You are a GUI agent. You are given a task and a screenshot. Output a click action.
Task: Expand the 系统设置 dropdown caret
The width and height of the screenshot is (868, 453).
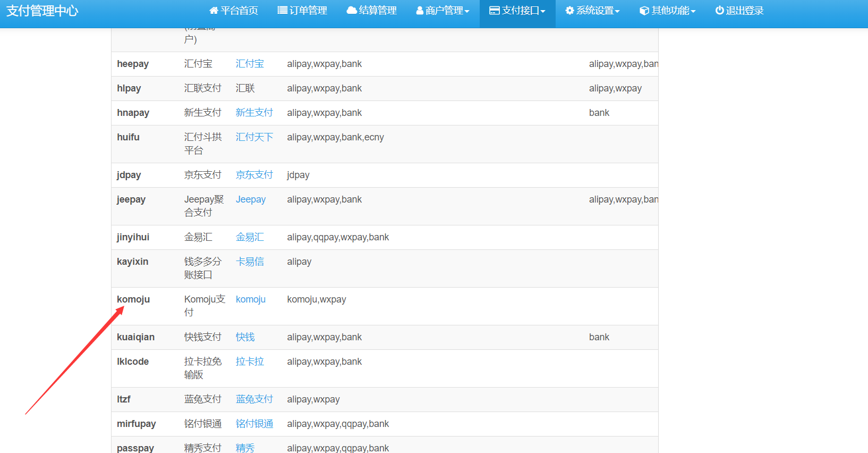[617, 11]
